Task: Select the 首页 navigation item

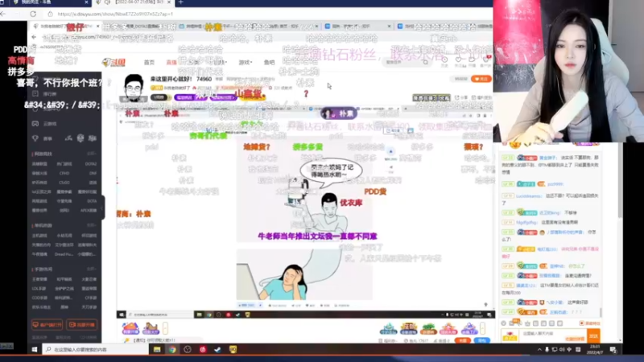Action: coord(149,63)
